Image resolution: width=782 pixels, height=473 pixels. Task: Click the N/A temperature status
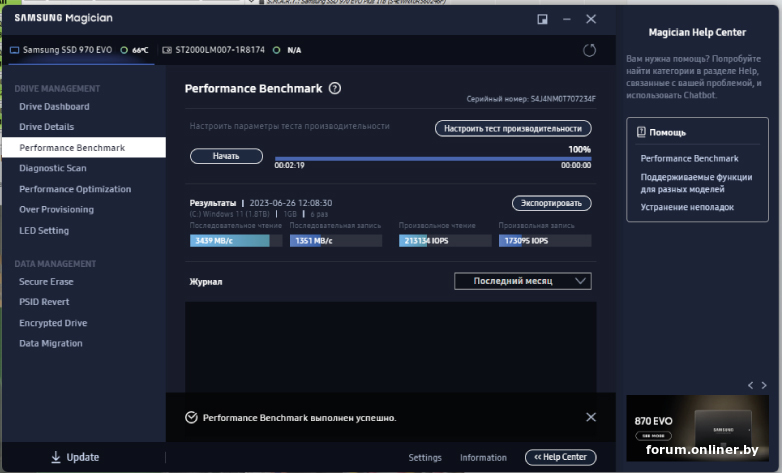coord(294,50)
